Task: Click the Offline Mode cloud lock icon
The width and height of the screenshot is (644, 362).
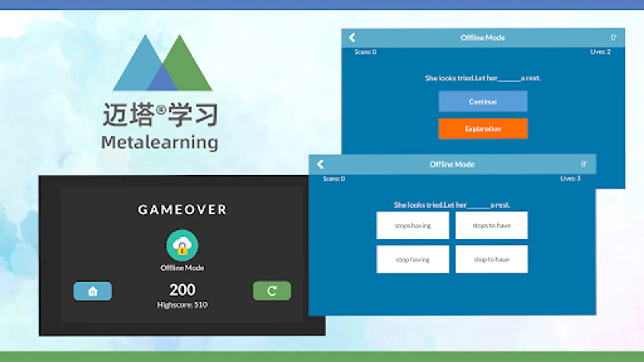Action: pyautogui.click(x=182, y=245)
